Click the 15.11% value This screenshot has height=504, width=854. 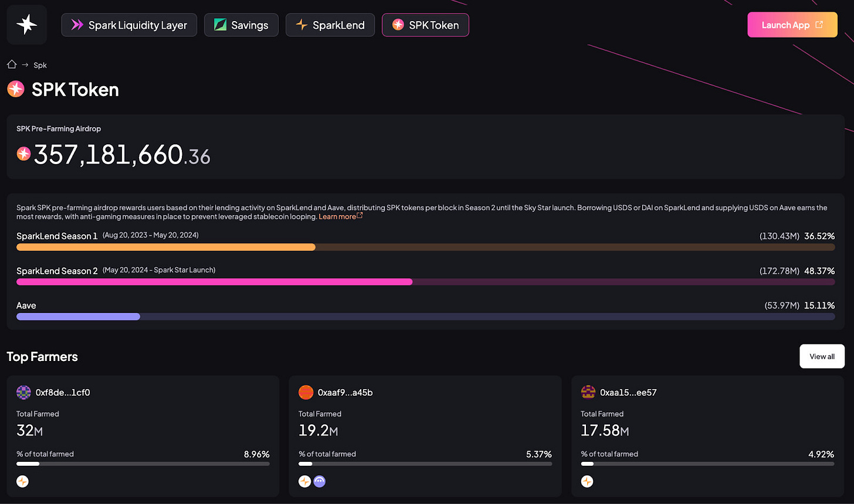click(819, 305)
